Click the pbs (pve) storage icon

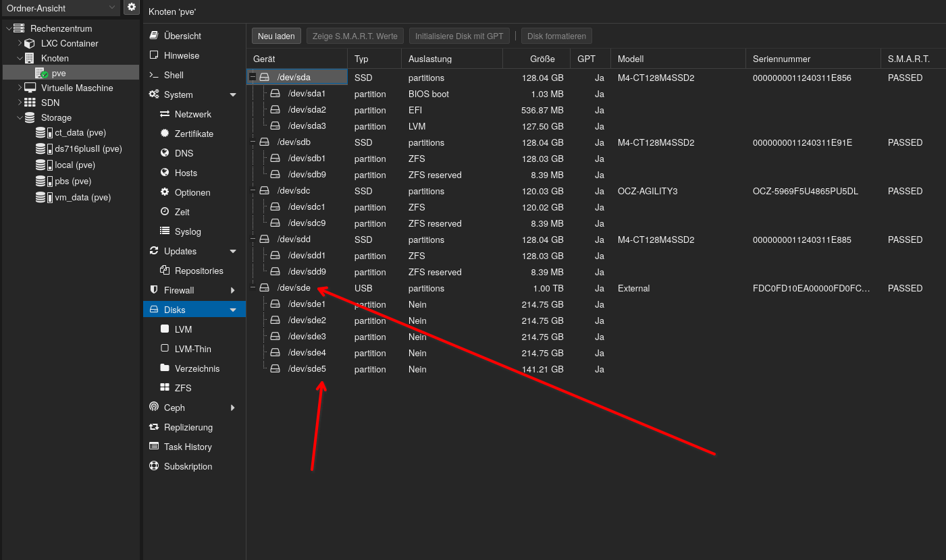click(45, 181)
